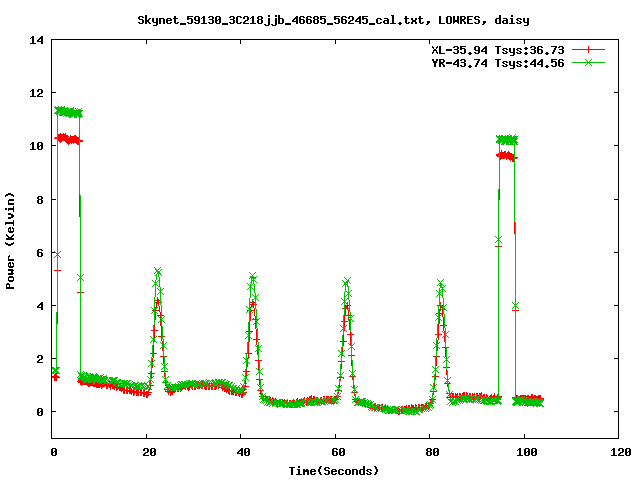Click the green peak near 82 seconds
The image size is (640, 480).
pyautogui.click(x=441, y=283)
